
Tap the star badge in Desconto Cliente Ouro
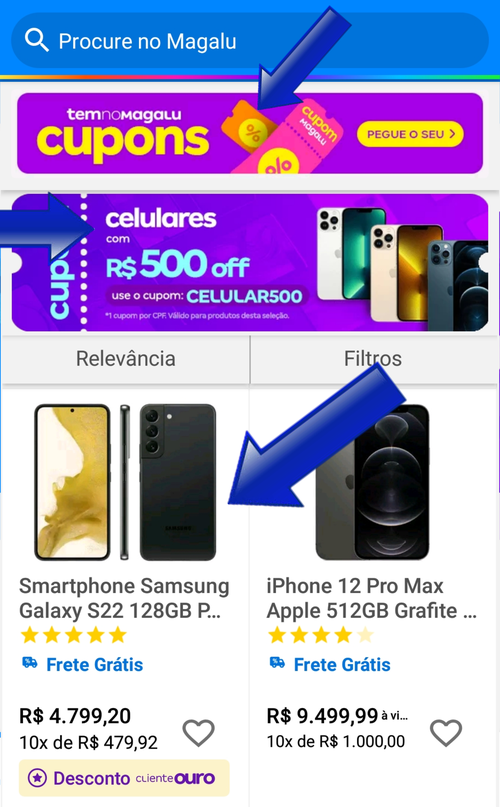[37, 778]
